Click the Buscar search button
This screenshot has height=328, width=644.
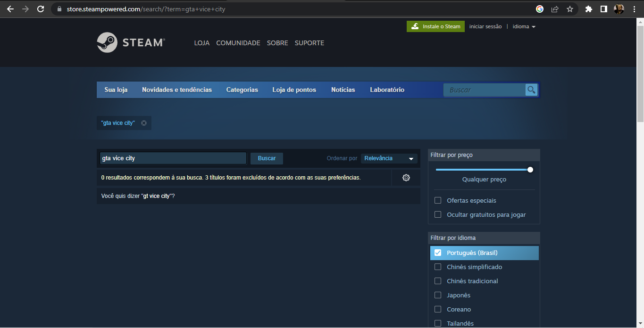click(267, 158)
